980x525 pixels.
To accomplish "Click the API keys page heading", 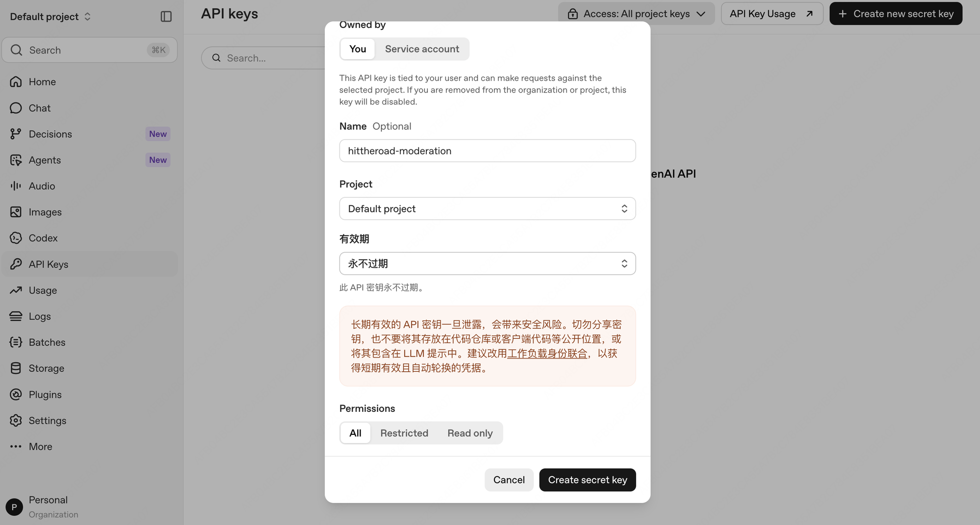I will coord(229,14).
